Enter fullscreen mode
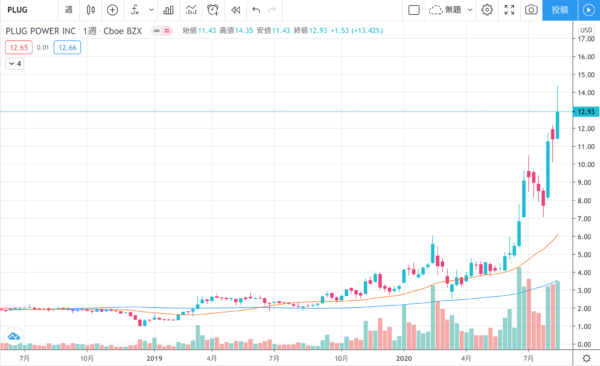The height and width of the screenshot is (366, 600). pyautogui.click(x=509, y=10)
